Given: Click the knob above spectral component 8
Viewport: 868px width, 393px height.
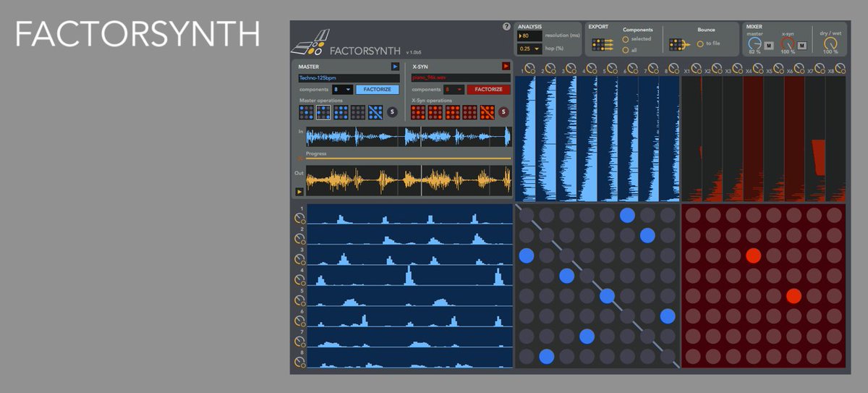Looking at the screenshot, I should [x=674, y=69].
